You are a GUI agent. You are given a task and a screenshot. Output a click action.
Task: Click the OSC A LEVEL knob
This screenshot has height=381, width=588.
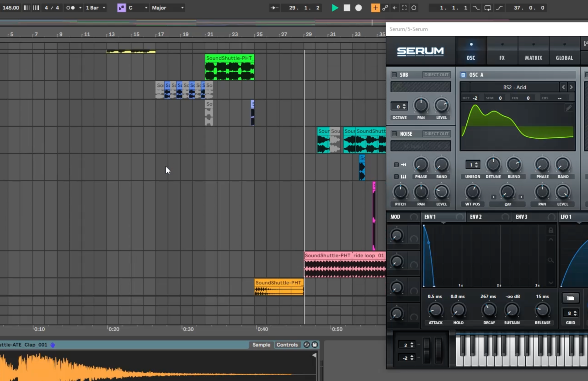pos(563,192)
